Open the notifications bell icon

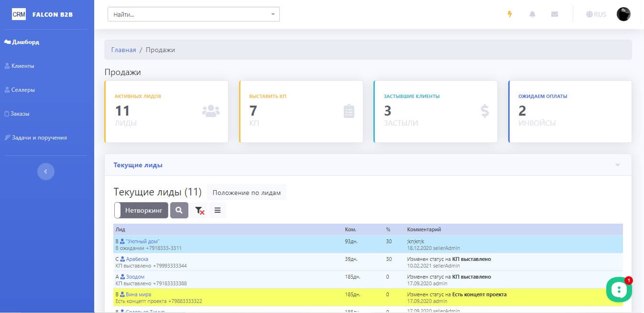532,14
